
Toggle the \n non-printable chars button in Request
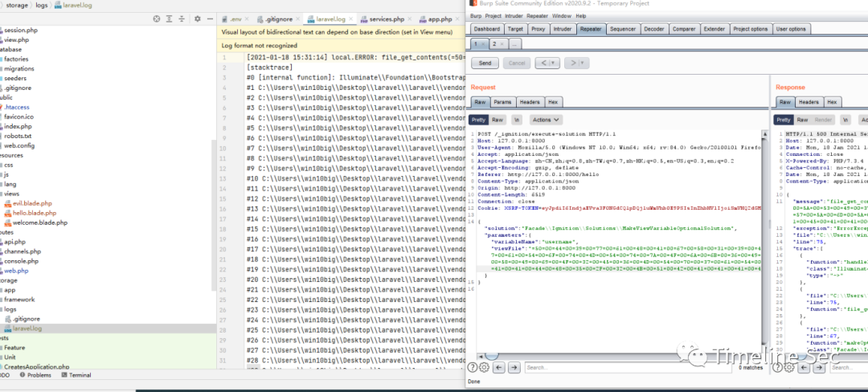(517, 120)
